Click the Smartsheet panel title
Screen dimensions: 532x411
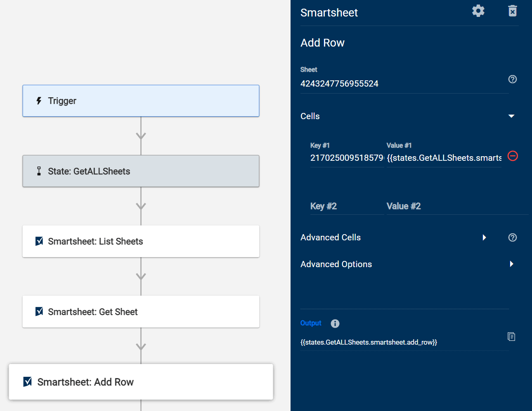329,13
